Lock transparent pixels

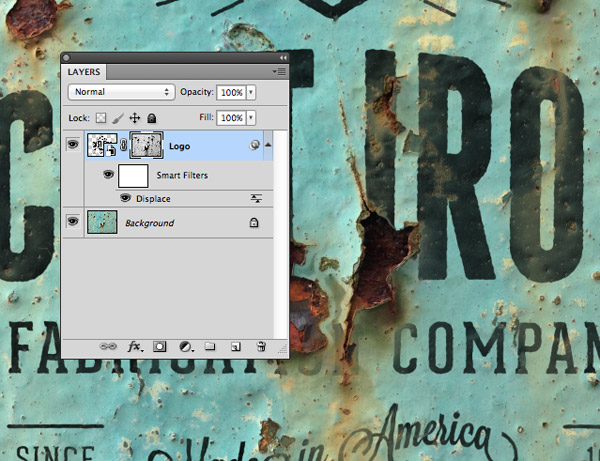pos(102,118)
